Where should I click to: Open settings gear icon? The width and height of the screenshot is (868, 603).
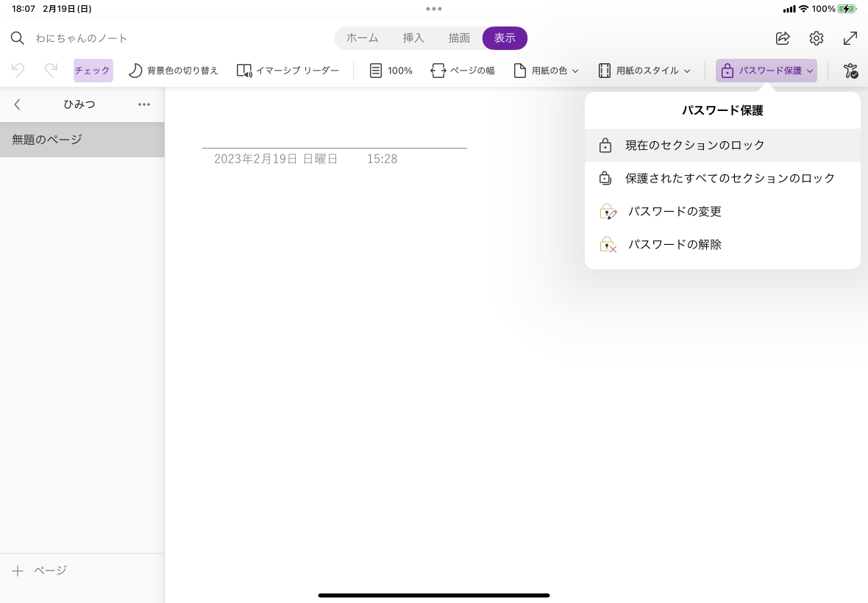coord(817,38)
